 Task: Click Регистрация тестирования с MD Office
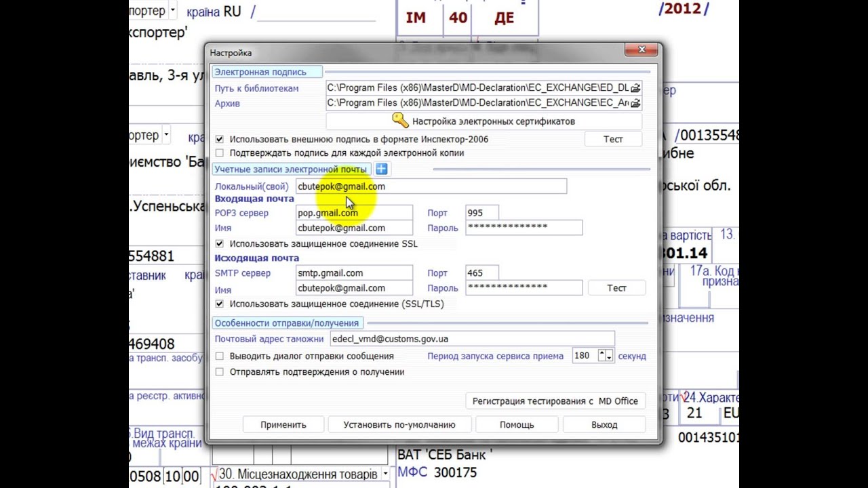click(555, 401)
